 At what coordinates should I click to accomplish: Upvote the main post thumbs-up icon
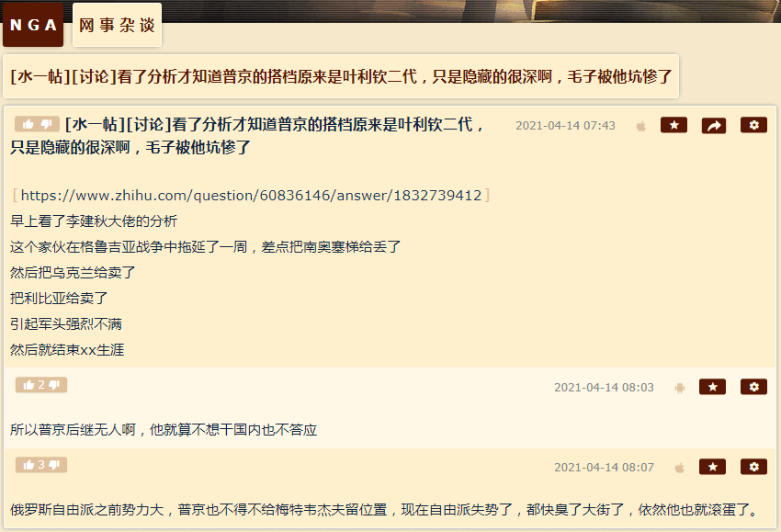pos(28,124)
